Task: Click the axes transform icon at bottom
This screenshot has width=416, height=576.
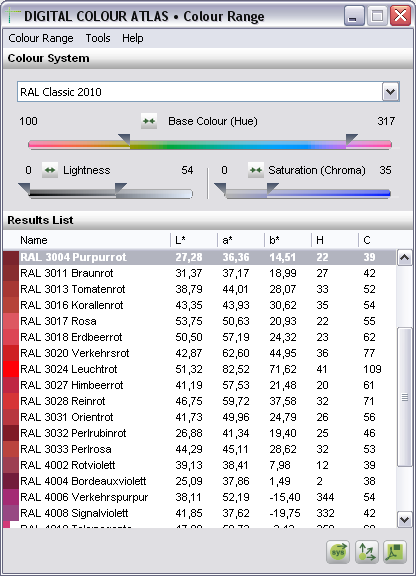Action: pyautogui.click(x=367, y=552)
